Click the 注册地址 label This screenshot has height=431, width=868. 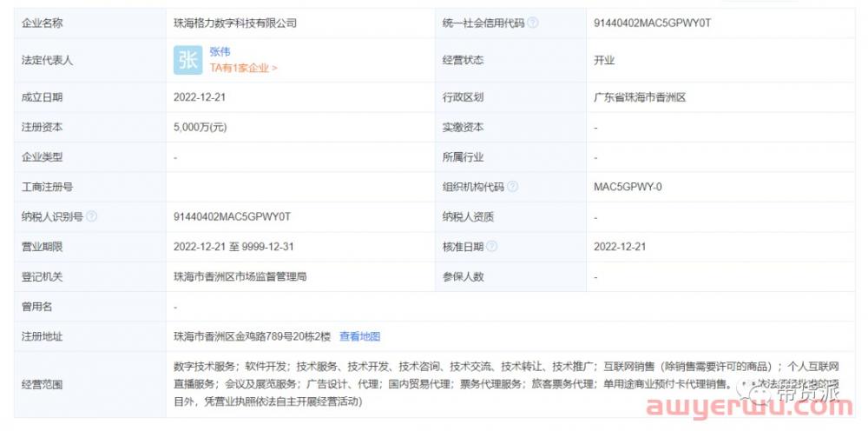click(42, 336)
